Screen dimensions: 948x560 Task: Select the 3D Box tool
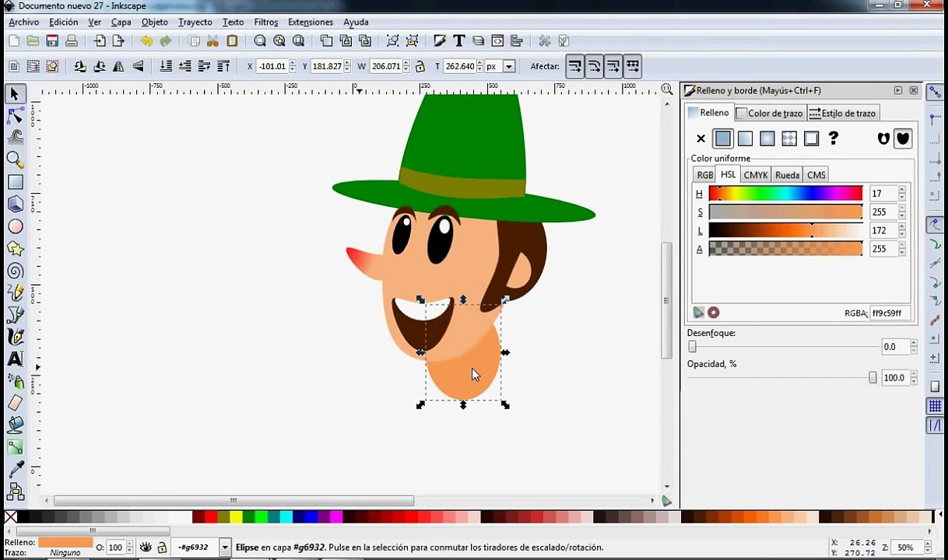click(x=15, y=204)
